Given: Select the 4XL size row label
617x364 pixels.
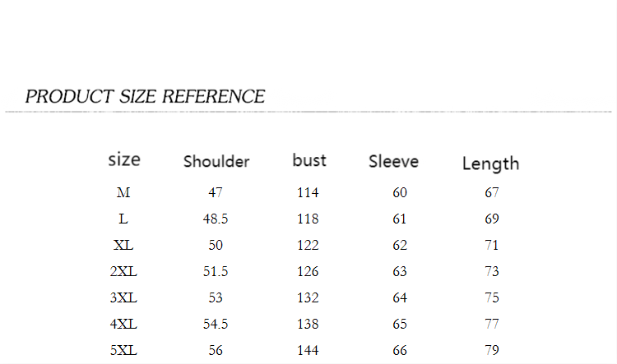Looking at the screenshot, I should pos(123,325).
